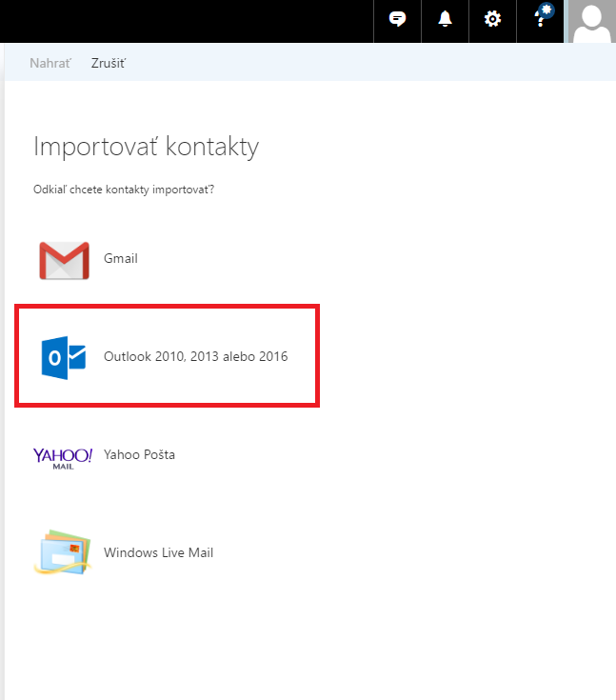Open notifications bell icon

445,19
